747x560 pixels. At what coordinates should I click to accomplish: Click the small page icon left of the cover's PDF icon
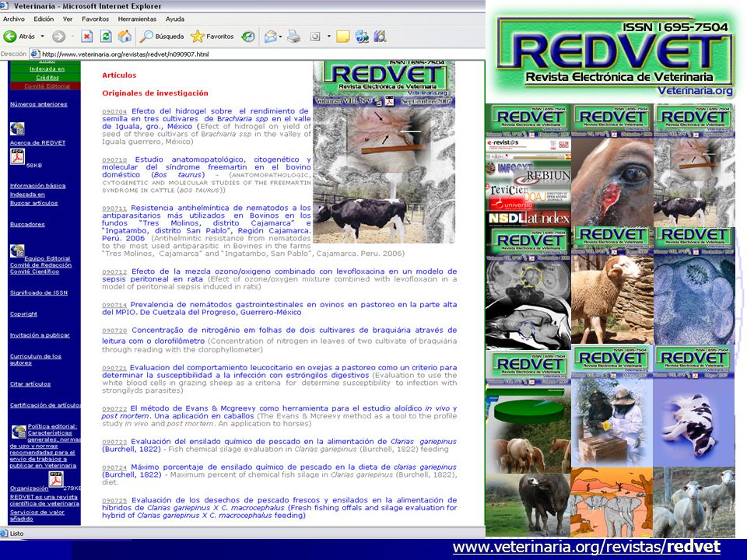click(378, 101)
